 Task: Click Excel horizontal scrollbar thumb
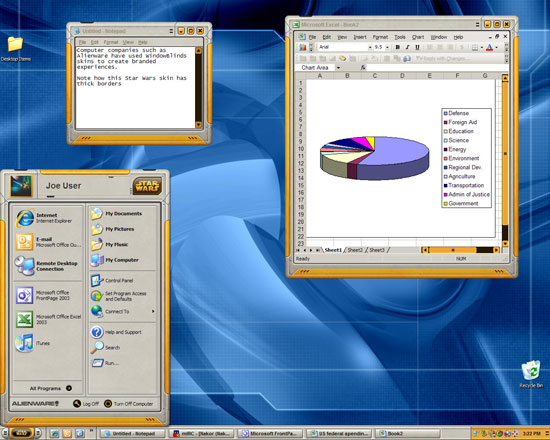tap(452, 250)
